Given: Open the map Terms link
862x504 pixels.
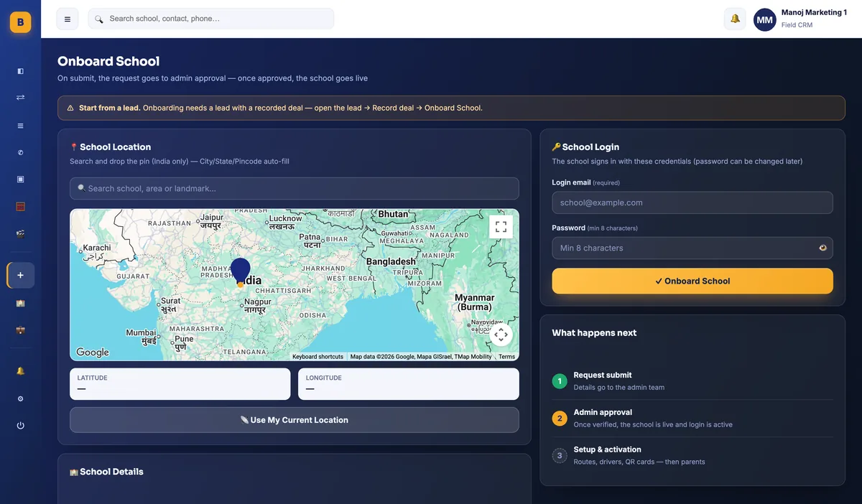Looking at the screenshot, I should coord(506,357).
